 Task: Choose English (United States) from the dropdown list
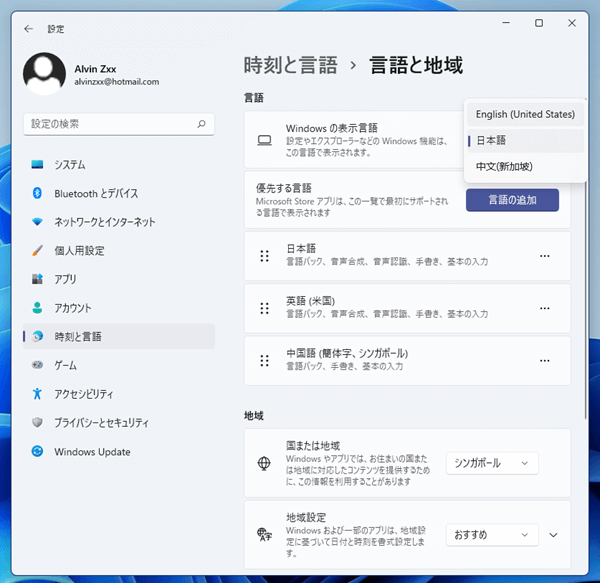tap(525, 114)
